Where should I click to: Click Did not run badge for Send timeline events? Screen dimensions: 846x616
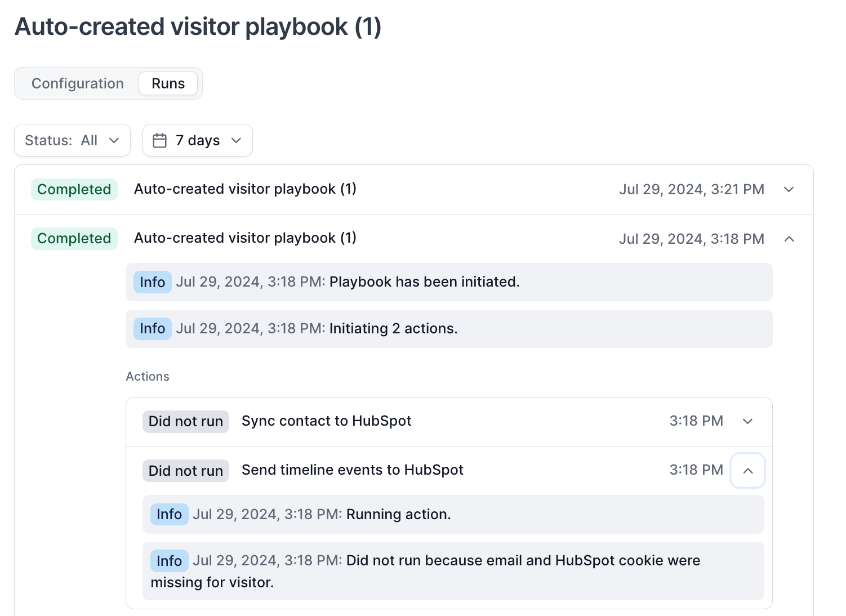[185, 471]
